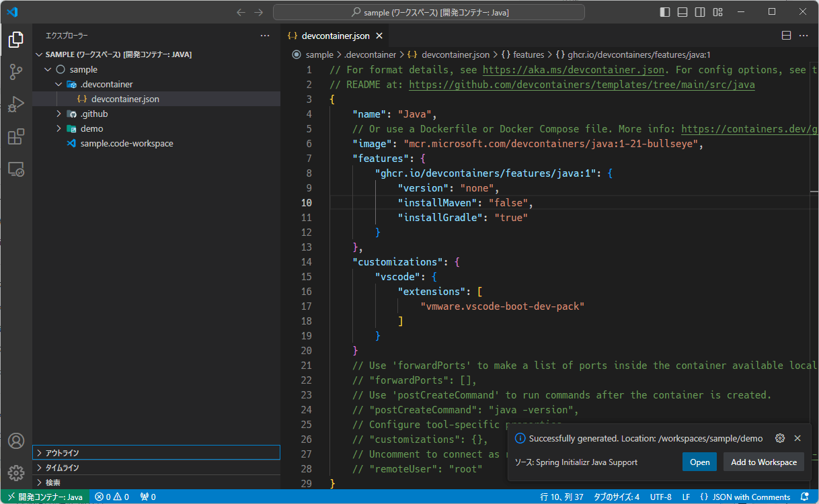
Task: Open notification gear settings icon
Action: (x=780, y=438)
